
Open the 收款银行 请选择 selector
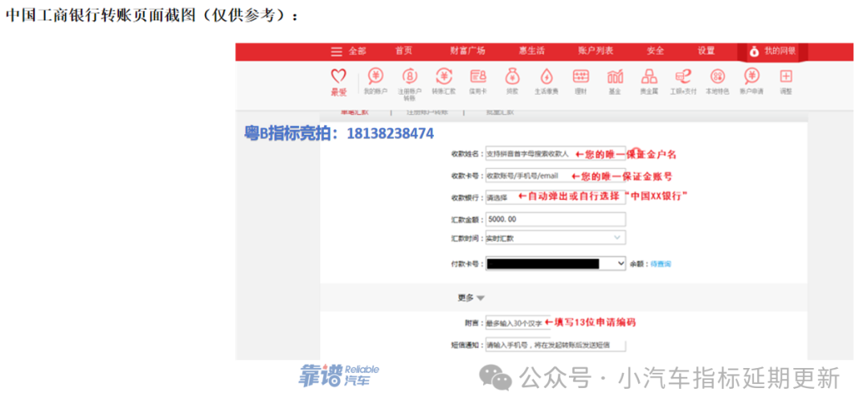coord(498,197)
